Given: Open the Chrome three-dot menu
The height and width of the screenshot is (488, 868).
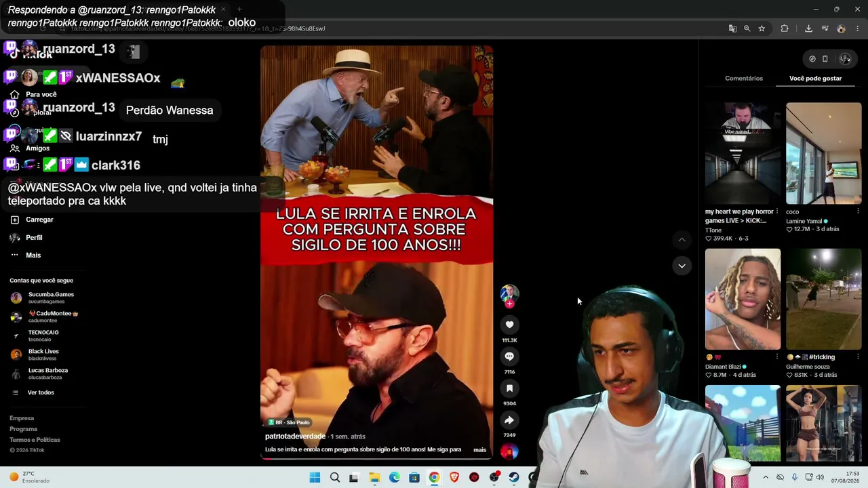Looking at the screenshot, I should pos(857,28).
